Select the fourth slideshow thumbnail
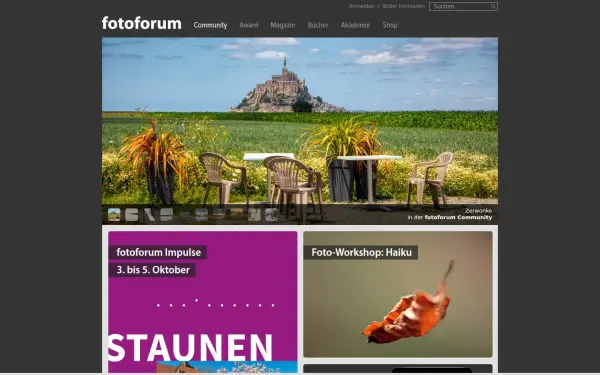Image resolution: width=600 pixels, height=375 pixels. point(166,215)
